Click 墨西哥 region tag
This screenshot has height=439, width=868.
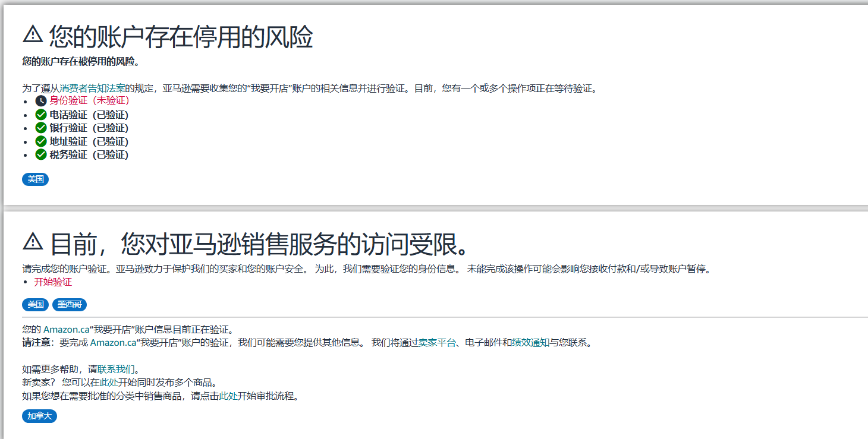tap(70, 305)
